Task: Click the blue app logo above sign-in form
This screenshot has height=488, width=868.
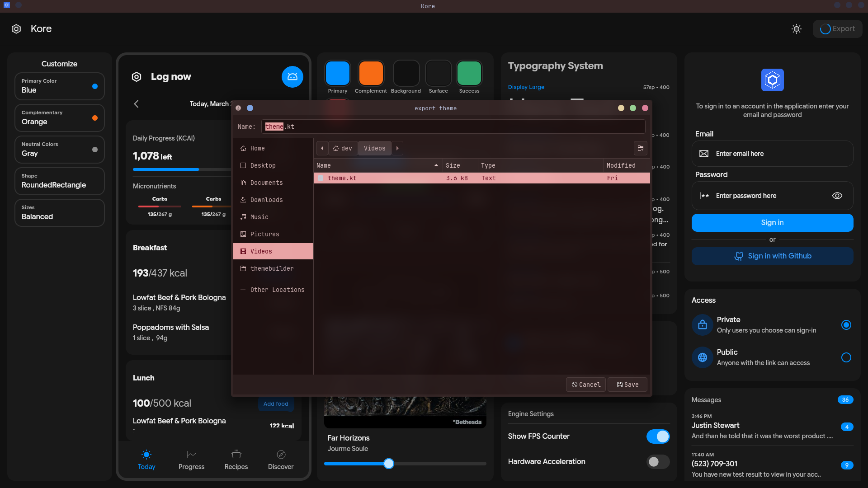Action: (x=773, y=80)
